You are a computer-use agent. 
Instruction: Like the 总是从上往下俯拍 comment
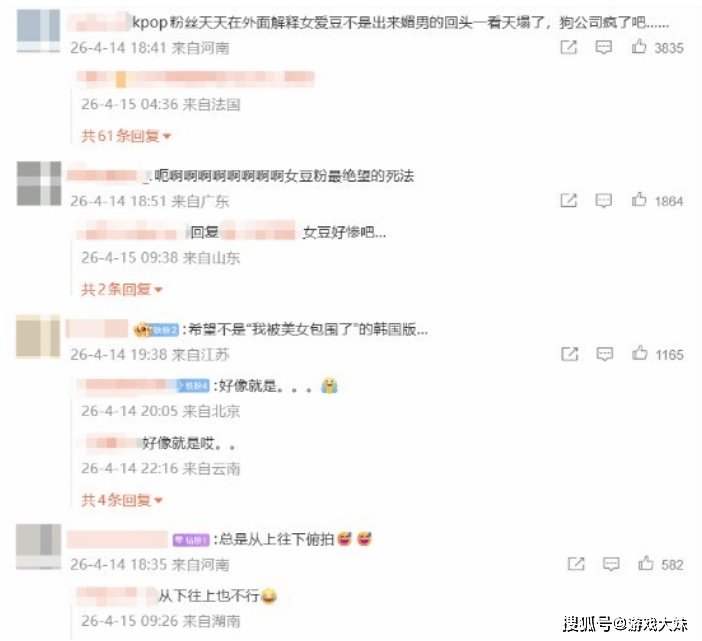pyautogui.click(x=646, y=563)
